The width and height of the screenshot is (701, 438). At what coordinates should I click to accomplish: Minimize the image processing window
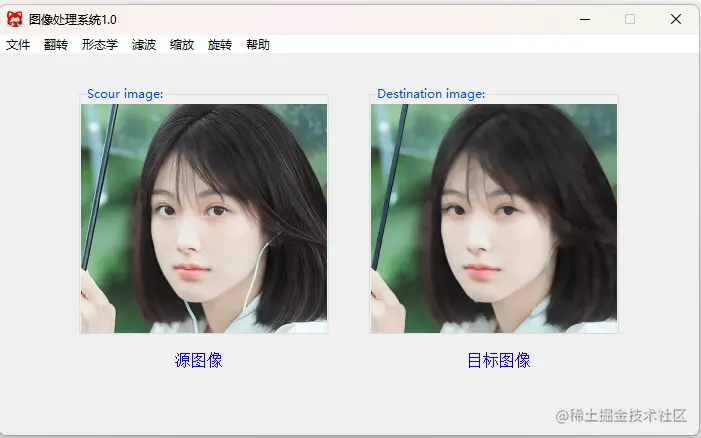(585, 19)
